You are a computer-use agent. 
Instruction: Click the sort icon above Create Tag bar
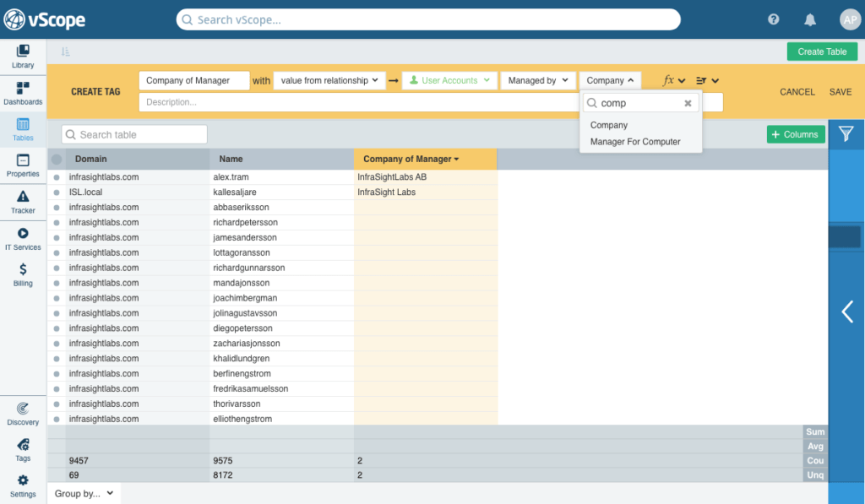(x=66, y=51)
